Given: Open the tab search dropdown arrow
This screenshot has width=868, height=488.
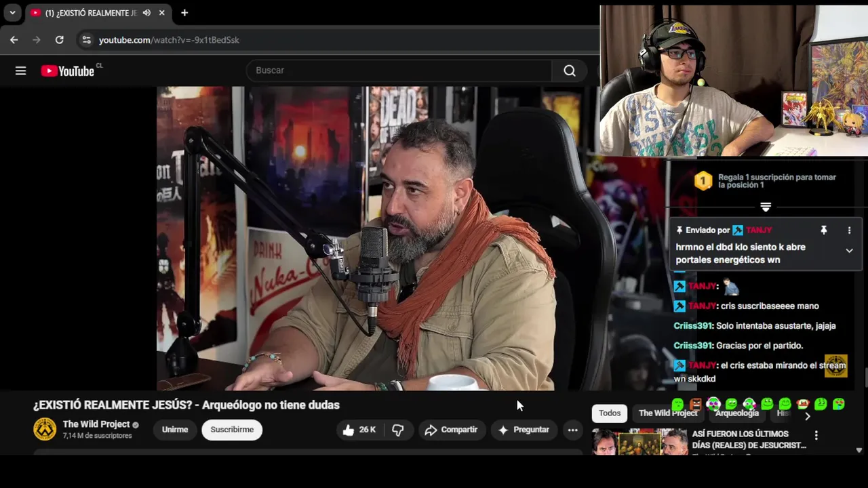Looking at the screenshot, I should click(x=12, y=13).
